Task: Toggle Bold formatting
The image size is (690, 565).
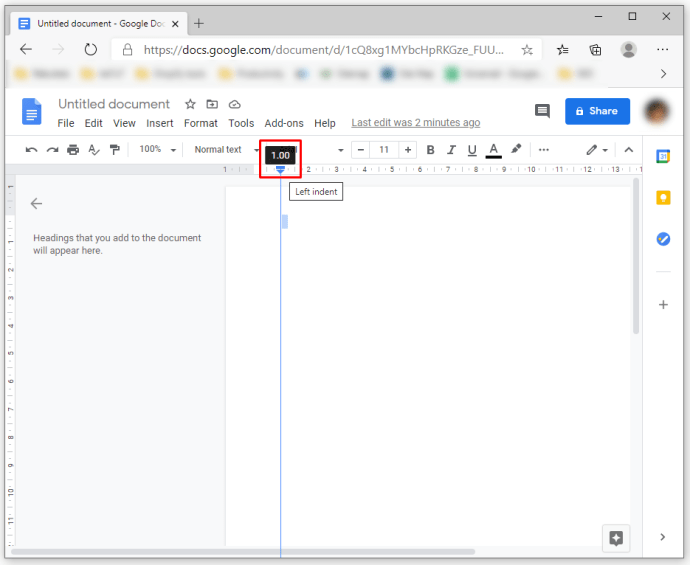Action: pyautogui.click(x=430, y=150)
